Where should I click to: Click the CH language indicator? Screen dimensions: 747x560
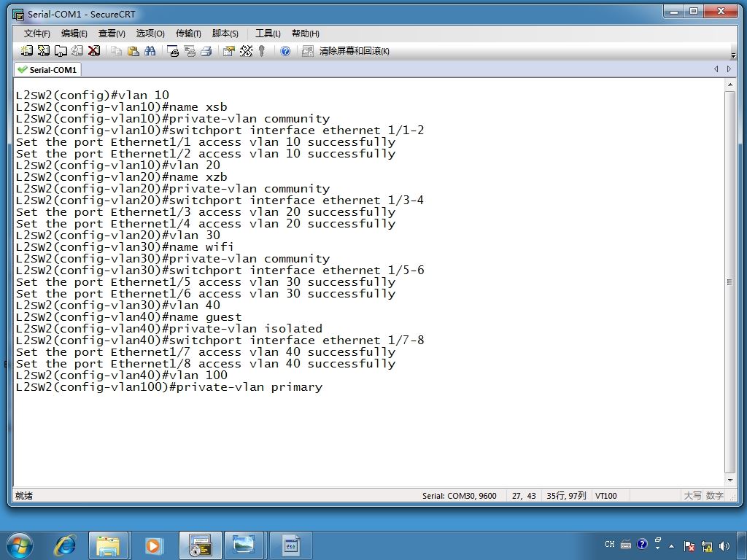click(x=609, y=544)
